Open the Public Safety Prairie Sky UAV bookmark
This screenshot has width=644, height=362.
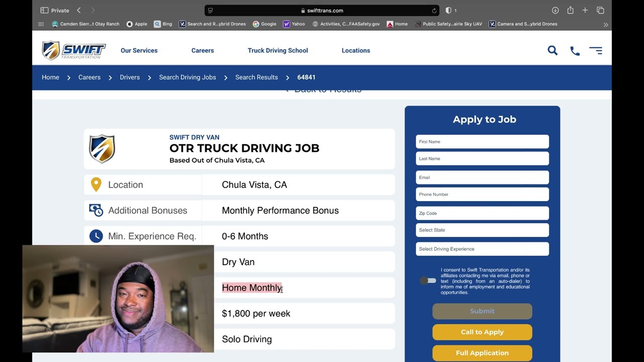point(448,24)
